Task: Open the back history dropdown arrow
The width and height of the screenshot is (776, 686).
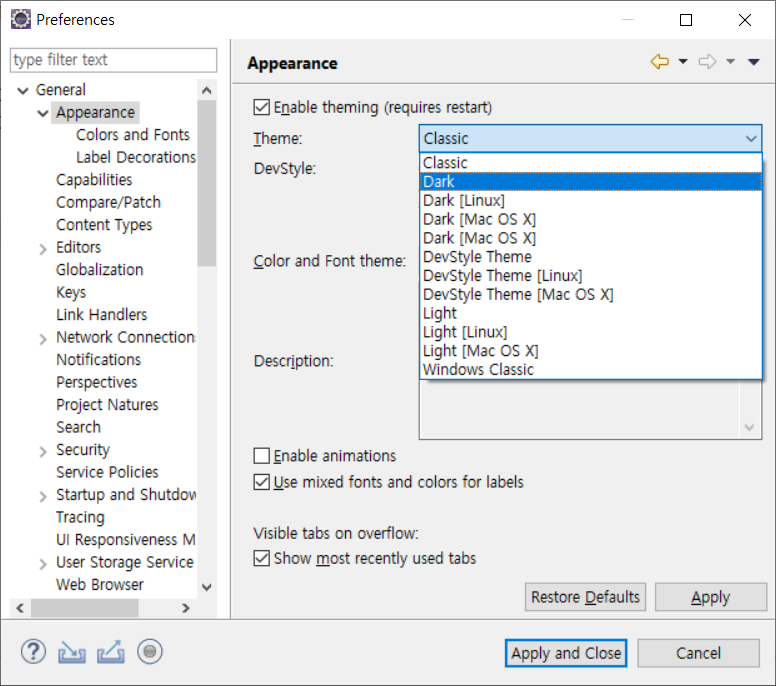Action: point(683,62)
